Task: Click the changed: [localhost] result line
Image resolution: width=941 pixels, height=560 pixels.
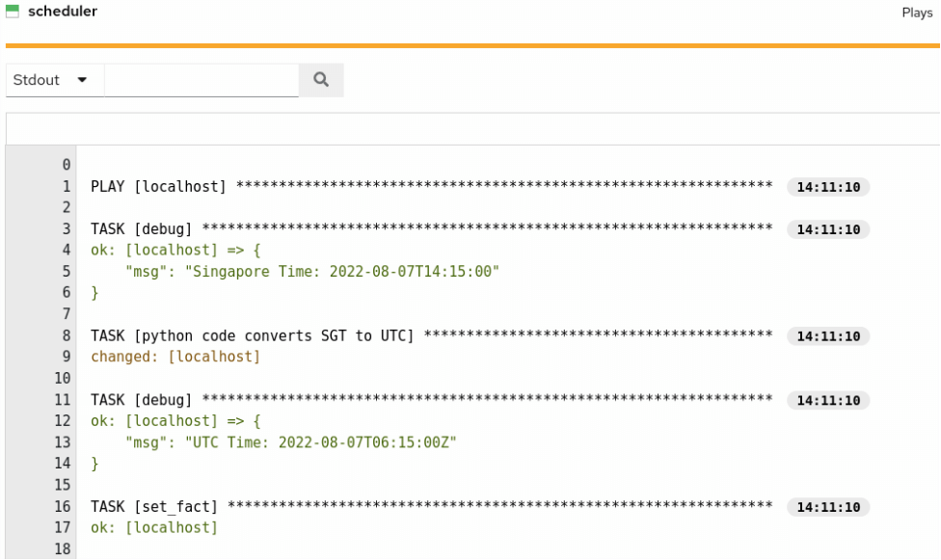Action: (x=175, y=357)
